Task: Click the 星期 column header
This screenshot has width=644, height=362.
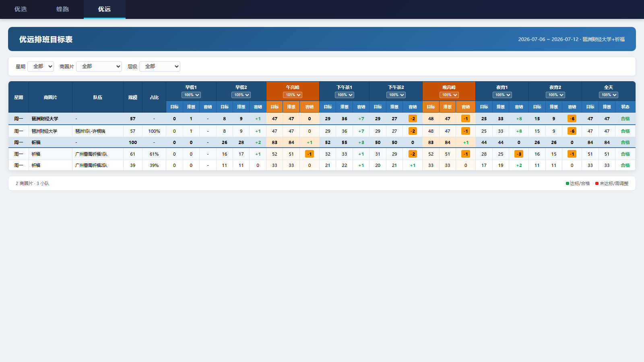Action: coord(19,97)
